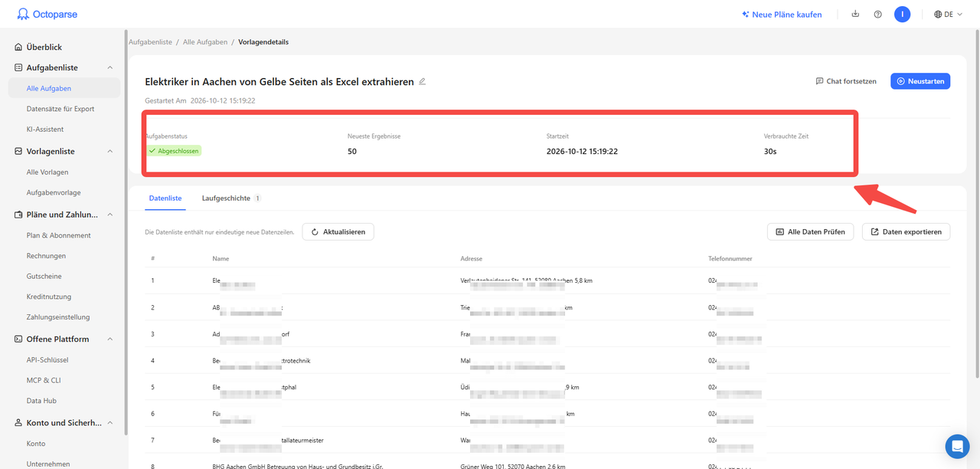Open the download icon in the top bar
This screenshot has width=980, height=469.
pos(856,15)
